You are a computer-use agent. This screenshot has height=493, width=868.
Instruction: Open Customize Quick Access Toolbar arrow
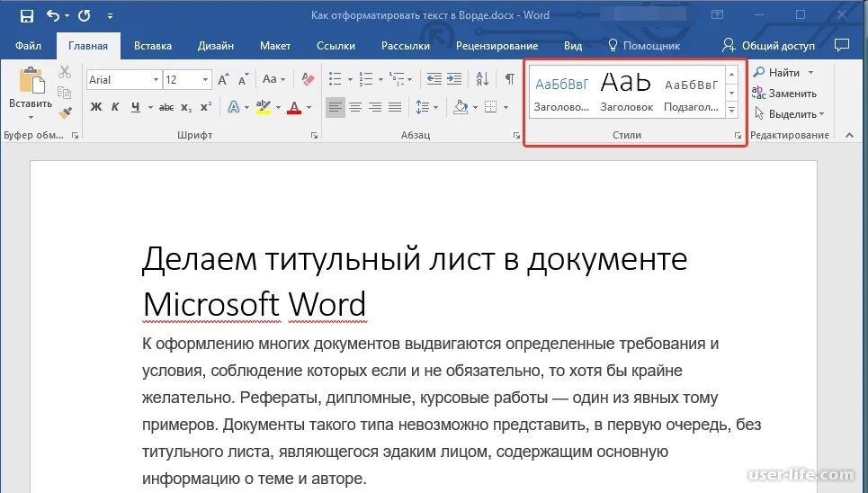point(110,16)
